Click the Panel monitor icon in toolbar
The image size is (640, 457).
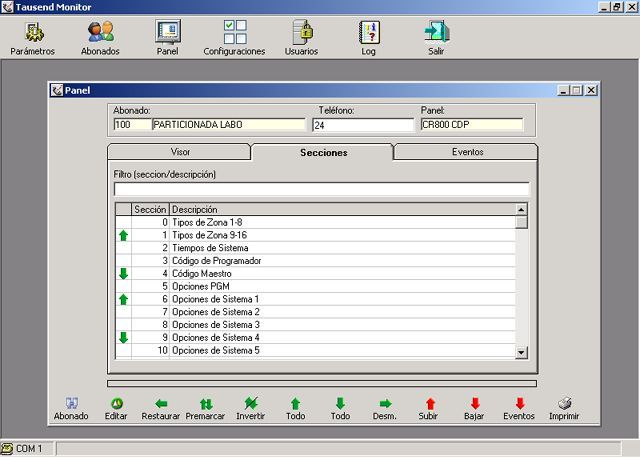(168, 32)
